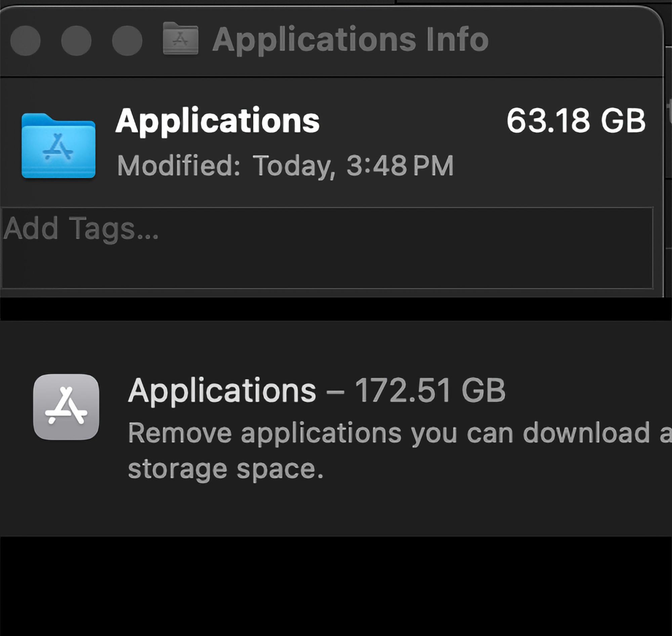Minimize the Applications Info window
Image resolution: width=672 pixels, height=636 pixels.
point(76,41)
